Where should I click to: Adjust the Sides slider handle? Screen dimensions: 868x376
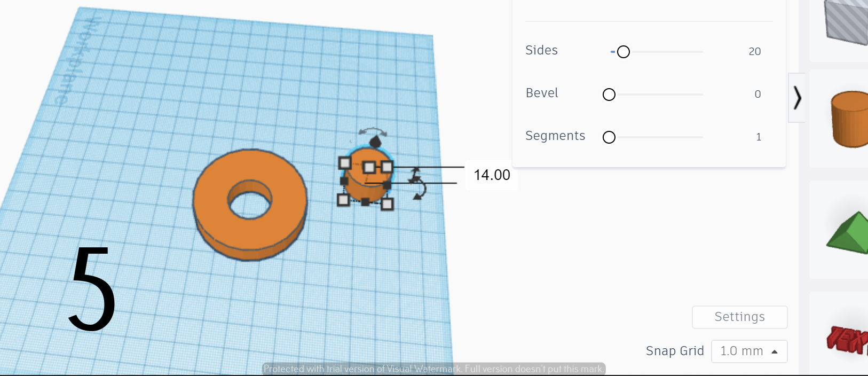pos(623,52)
